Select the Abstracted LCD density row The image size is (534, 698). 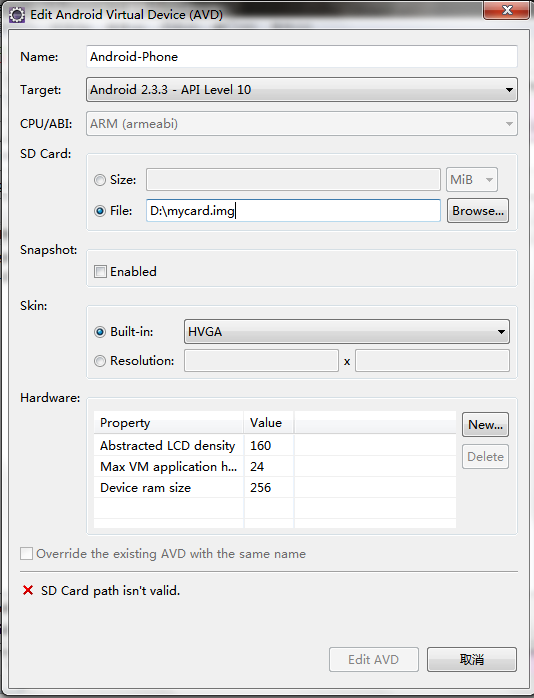pyautogui.click(x=275, y=446)
